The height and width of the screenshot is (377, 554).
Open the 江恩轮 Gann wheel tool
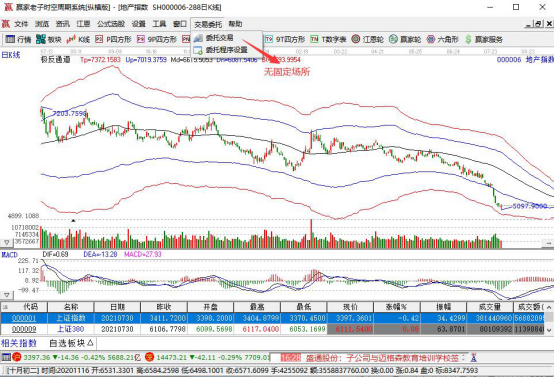tap(367, 39)
